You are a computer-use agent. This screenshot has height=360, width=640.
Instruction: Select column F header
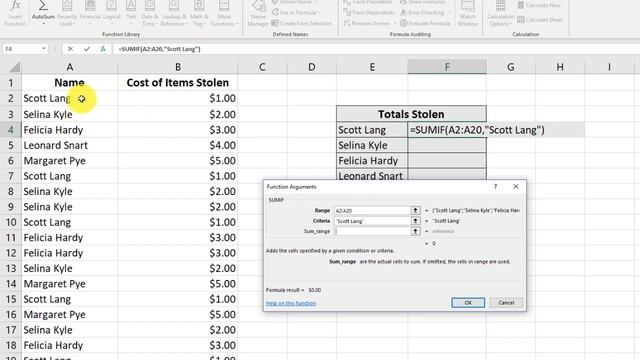point(447,67)
